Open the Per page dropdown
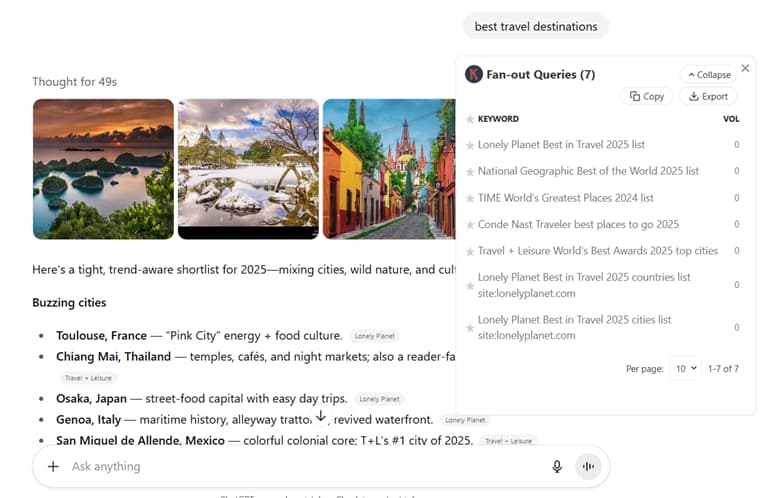The height and width of the screenshot is (498, 780). tap(686, 369)
